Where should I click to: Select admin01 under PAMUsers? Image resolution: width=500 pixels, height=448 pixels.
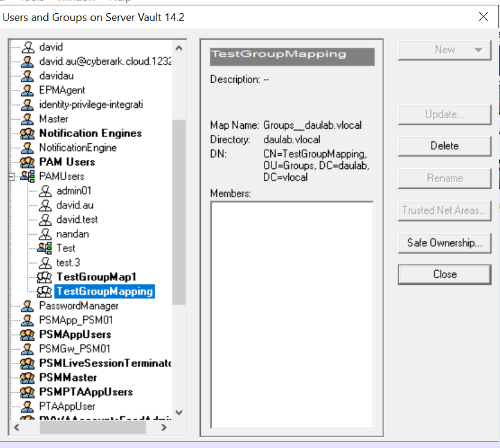(74, 191)
